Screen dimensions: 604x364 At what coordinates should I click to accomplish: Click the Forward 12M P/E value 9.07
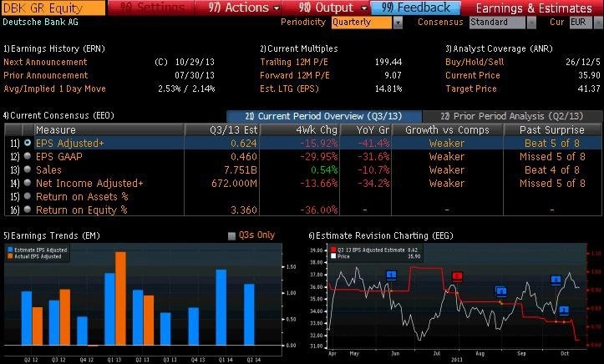click(393, 75)
